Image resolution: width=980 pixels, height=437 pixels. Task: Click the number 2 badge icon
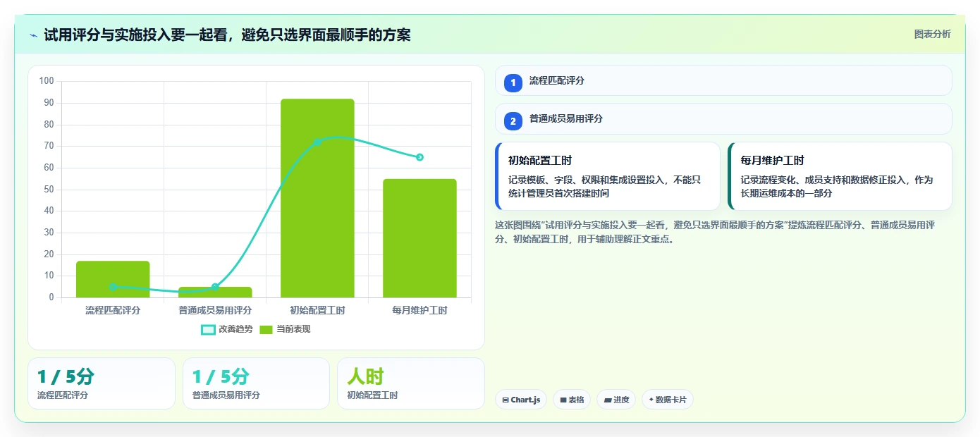click(513, 121)
